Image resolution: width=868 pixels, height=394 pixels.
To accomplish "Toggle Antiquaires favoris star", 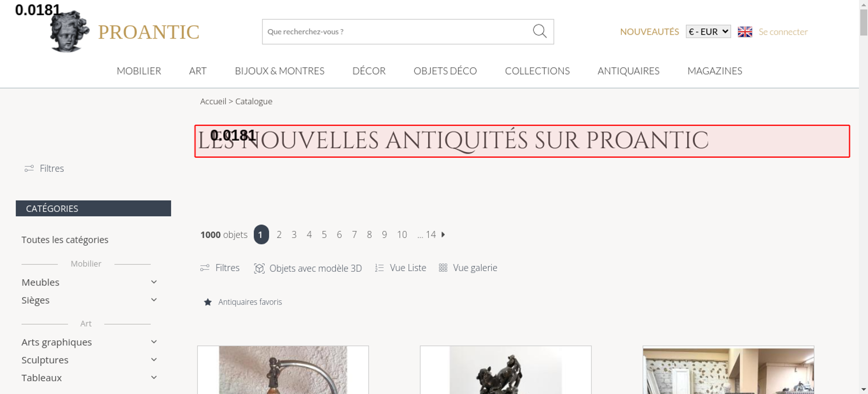I will (208, 302).
